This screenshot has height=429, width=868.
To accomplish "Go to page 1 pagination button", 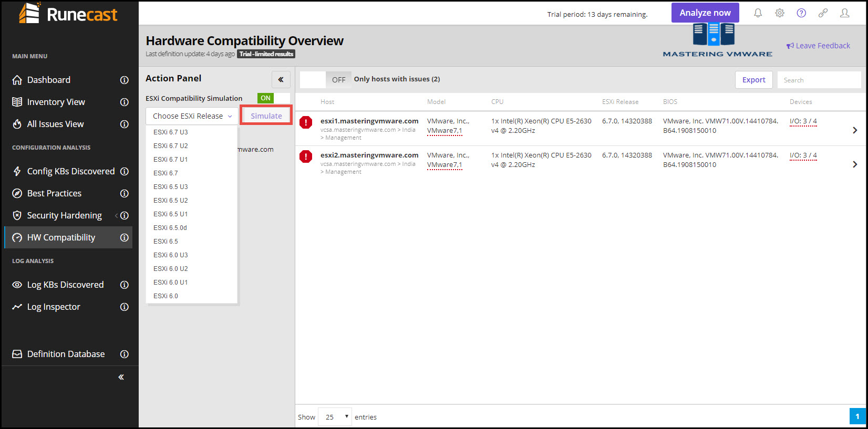I will pyautogui.click(x=857, y=416).
